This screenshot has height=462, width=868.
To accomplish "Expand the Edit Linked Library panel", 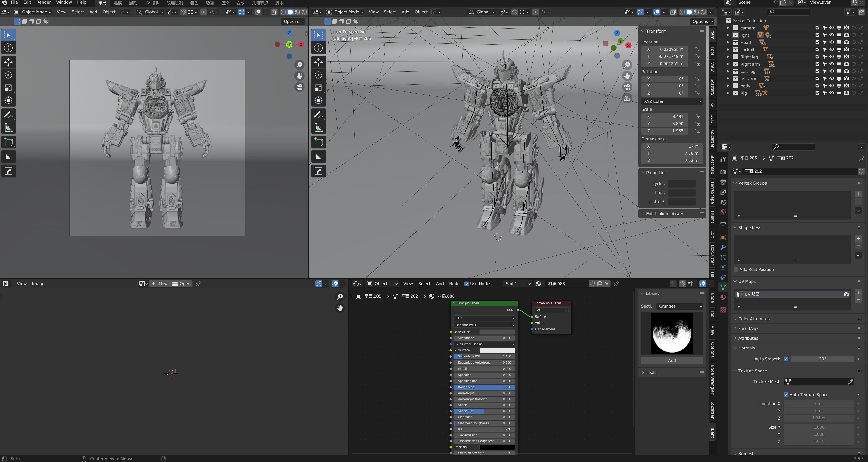I will point(664,214).
